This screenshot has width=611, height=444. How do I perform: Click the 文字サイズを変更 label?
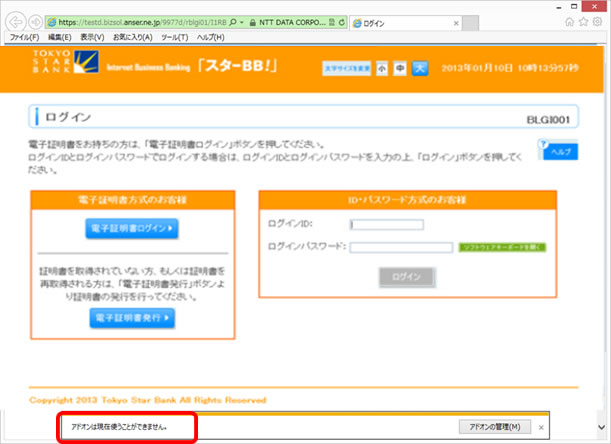click(x=347, y=69)
